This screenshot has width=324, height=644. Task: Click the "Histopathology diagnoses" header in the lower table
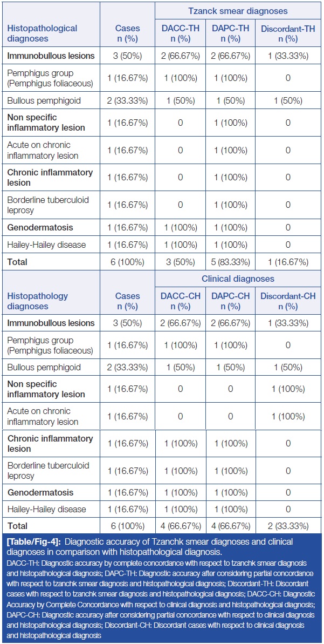pyautogui.click(x=38, y=301)
